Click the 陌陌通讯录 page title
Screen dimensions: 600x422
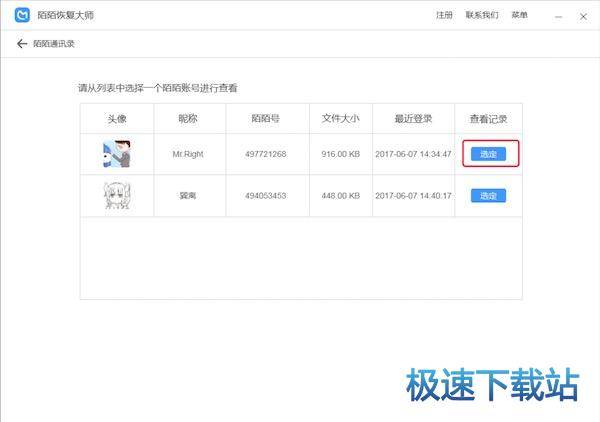54,44
